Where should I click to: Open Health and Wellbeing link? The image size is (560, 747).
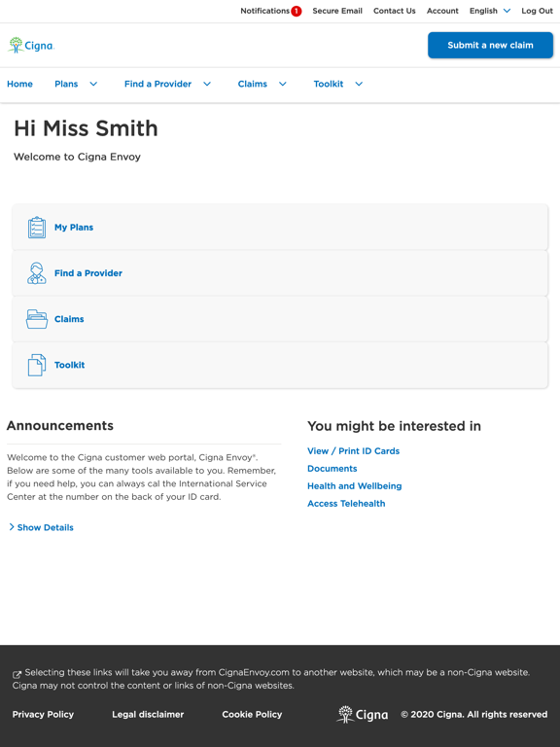[x=354, y=486]
